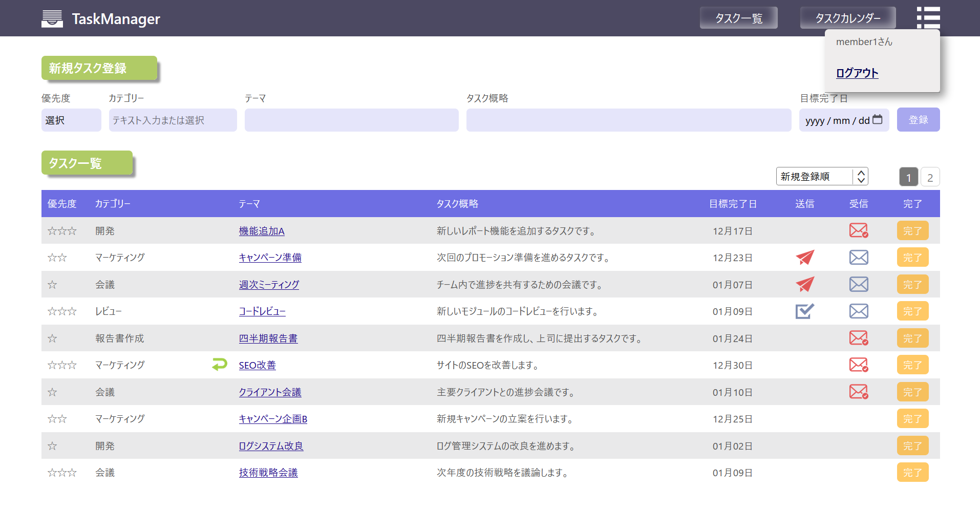The height and width of the screenshot is (510, 980).
Task: Mark 機能追加A task as 完了
Action: [912, 231]
